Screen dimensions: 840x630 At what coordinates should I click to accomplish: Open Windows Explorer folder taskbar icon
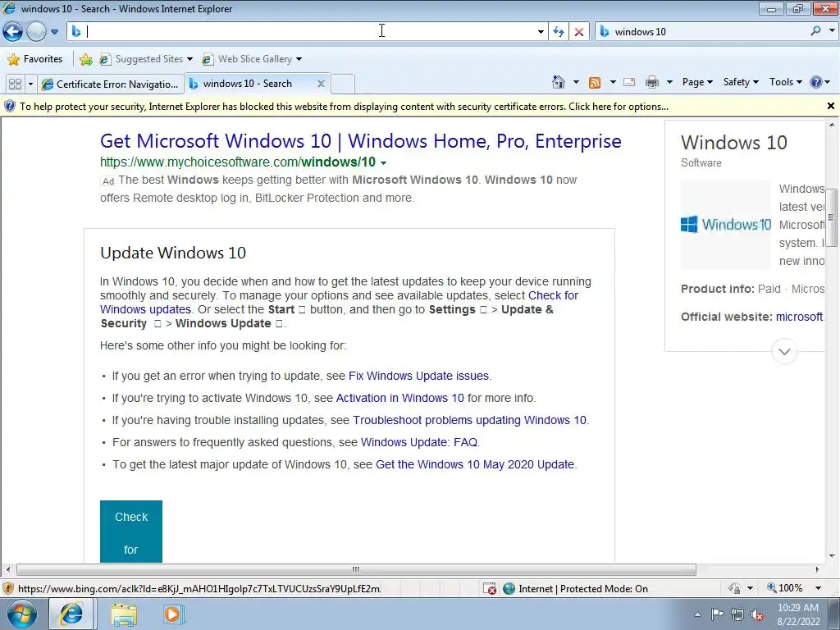pyautogui.click(x=124, y=615)
